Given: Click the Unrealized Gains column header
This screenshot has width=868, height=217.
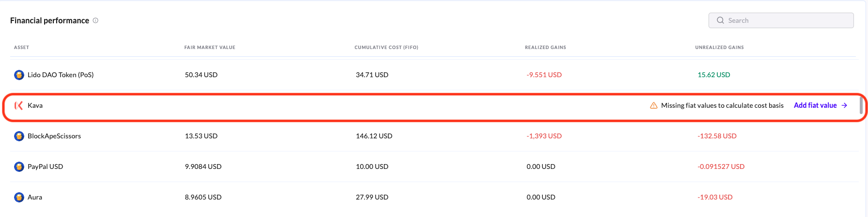Looking at the screenshot, I should pyautogui.click(x=719, y=48).
